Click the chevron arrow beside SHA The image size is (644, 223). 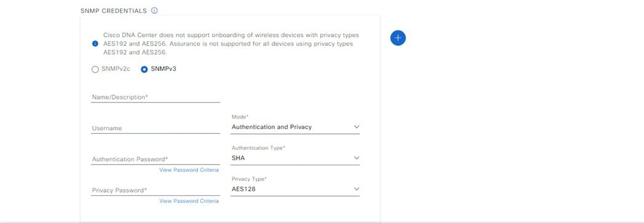click(x=356, y=158)
